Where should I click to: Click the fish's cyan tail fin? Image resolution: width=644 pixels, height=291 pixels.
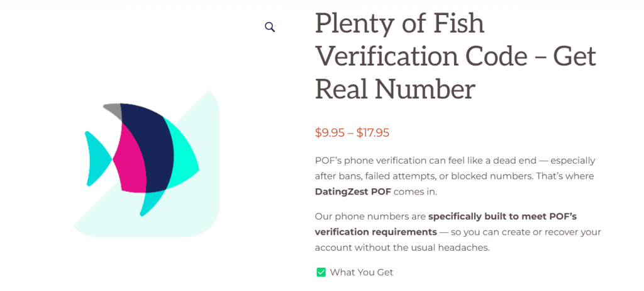[x=96, y=158]
